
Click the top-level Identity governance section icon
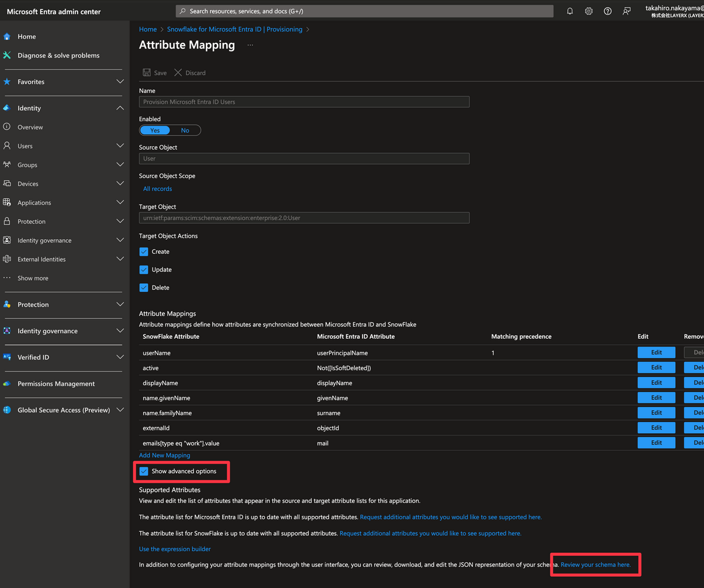coord(7,331)
